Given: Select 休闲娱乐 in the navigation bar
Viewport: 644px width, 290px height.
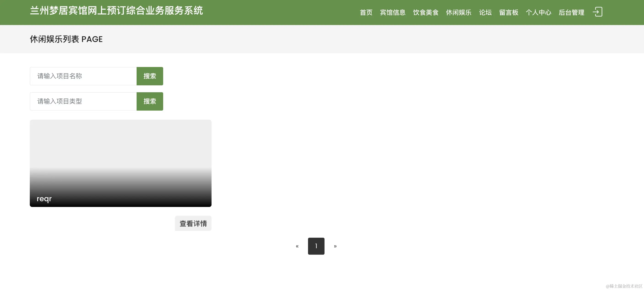Looking at the screenshot, I should [x=458, y=12].
